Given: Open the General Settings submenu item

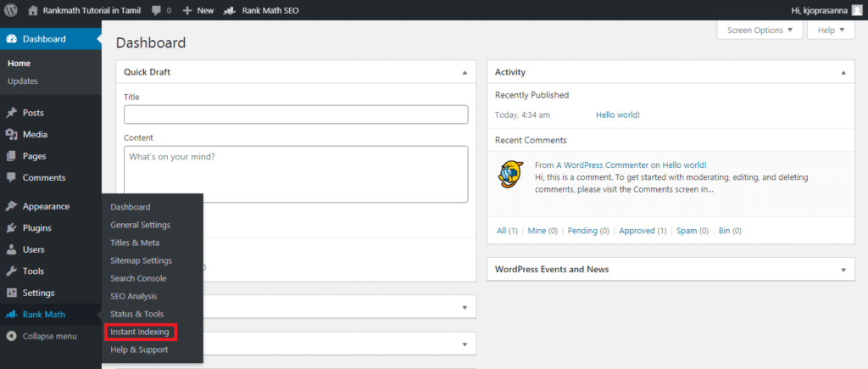Looking at the screenshot, I should [140, 225].
